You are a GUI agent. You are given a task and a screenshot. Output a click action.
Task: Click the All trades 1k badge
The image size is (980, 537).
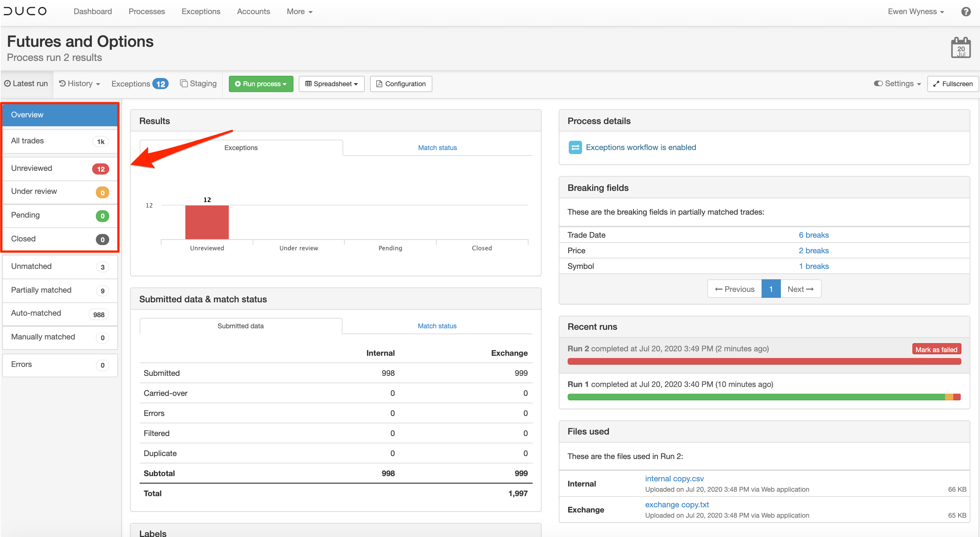[x=100, y=141]
